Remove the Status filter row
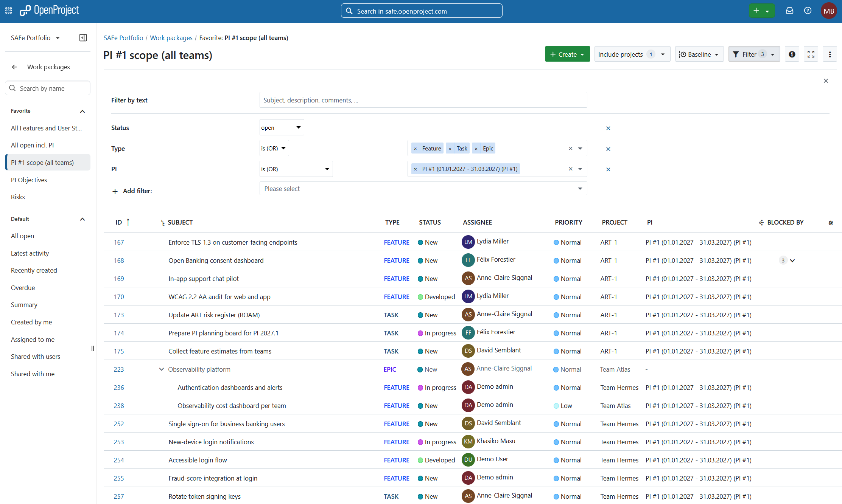The image size is (842, 504). pyautogui.click(x=608, y=128)
